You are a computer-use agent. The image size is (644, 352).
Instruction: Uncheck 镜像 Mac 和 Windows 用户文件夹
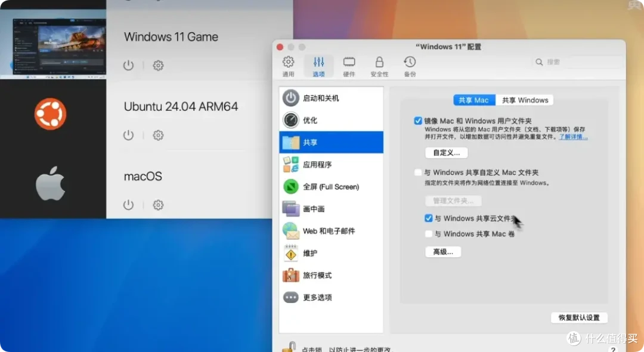coord(418,121)
